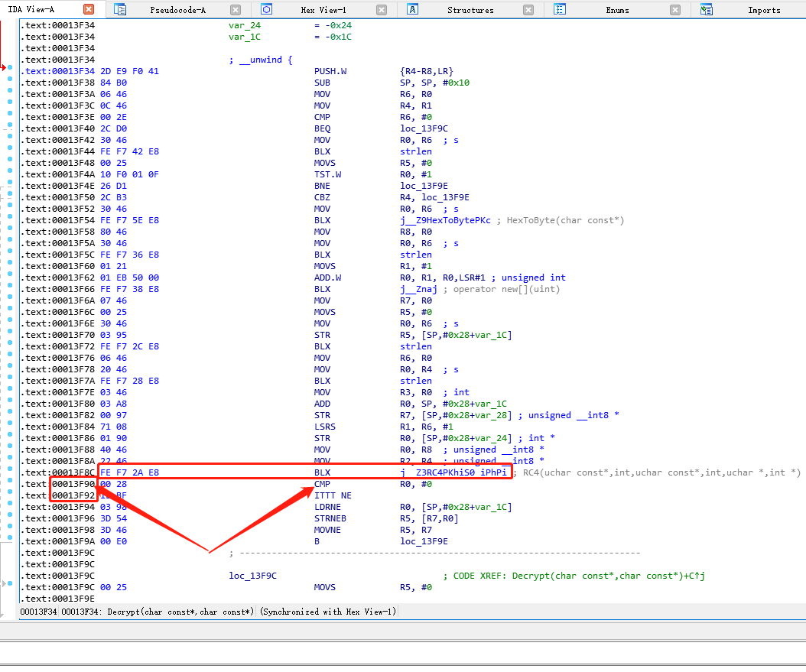Click the Imports tab icon
The height and width of the screenshot is (672, 806).
point(707,9)
